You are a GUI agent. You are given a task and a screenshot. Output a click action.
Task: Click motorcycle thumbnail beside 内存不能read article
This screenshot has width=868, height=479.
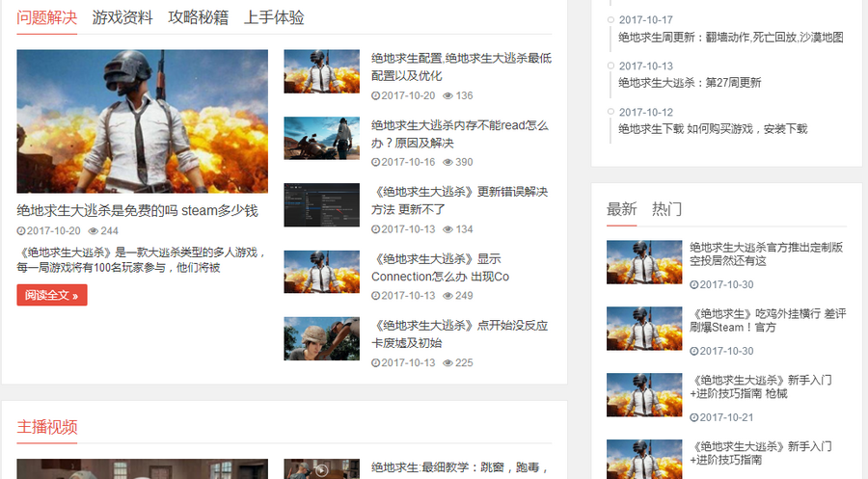321,138
